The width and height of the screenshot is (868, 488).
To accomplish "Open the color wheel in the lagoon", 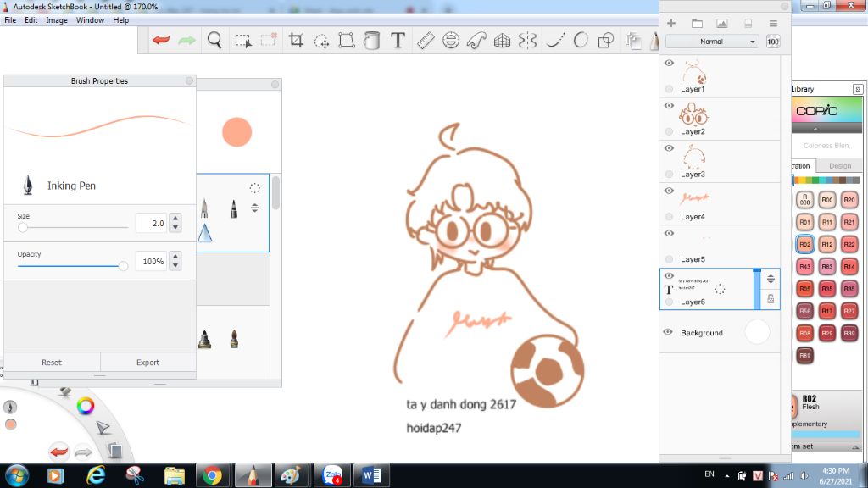I will 86,406.
